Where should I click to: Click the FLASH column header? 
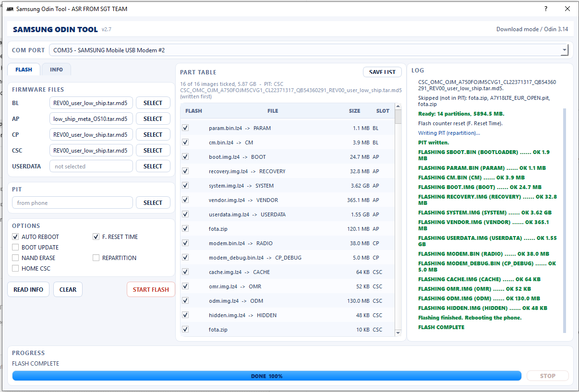193,111
